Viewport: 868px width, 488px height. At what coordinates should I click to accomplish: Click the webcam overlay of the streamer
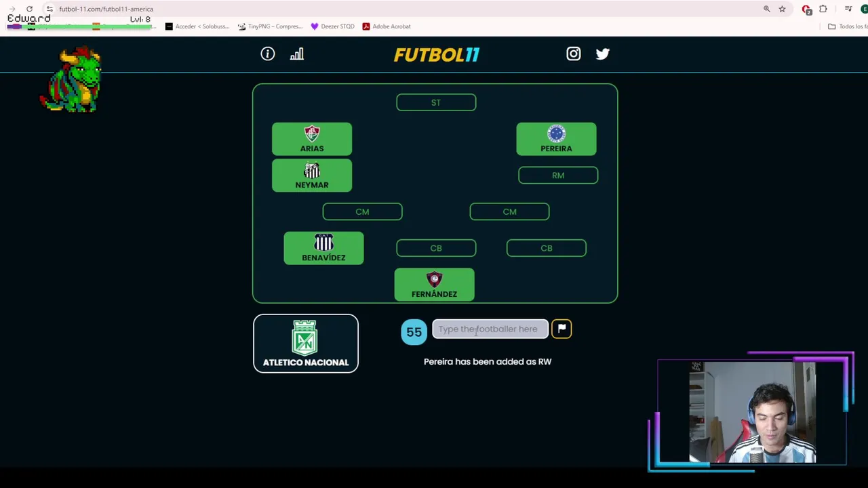pos(752,413)
